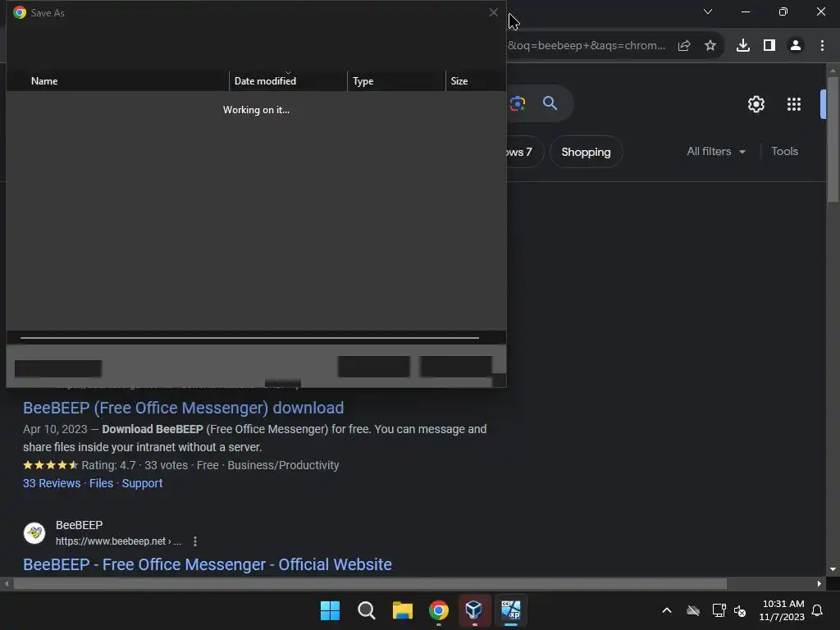Open BeeBEEP (Free Office Messenger) download result
840x630 pixels.
(x=183, y=409)
